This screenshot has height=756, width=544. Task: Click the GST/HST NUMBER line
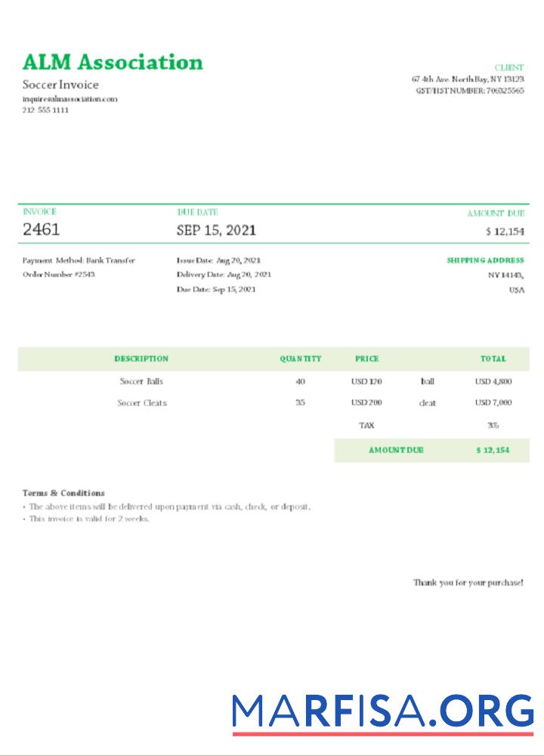pyautogui.click(x=470, y=91)
